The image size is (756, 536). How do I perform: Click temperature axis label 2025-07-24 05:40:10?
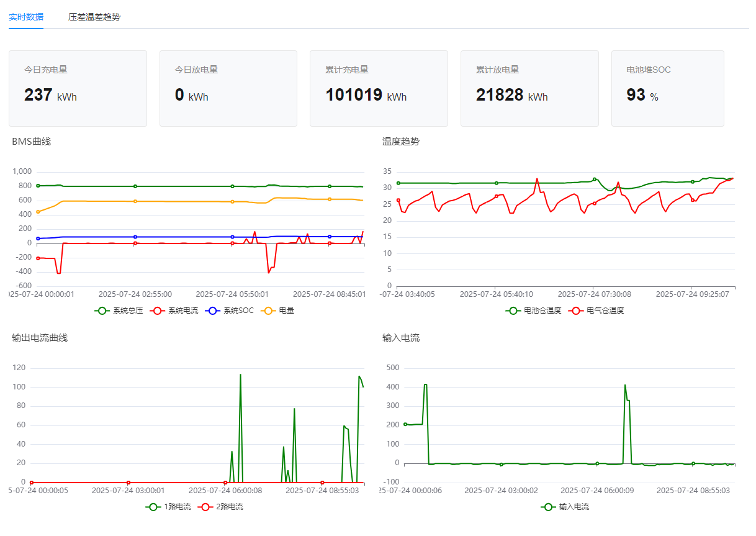(496, 294)
